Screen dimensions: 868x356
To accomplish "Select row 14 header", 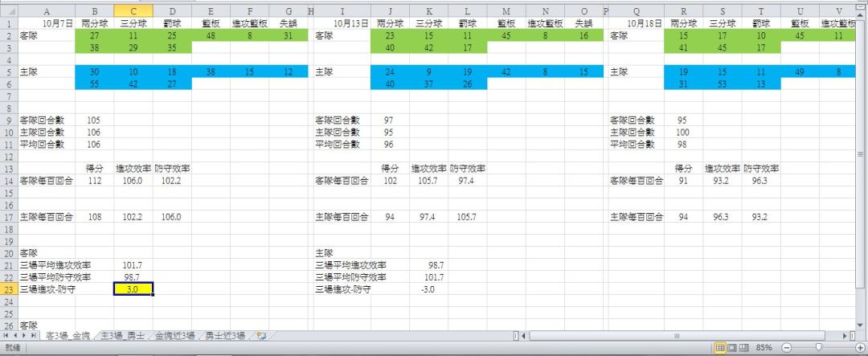I will [x=9, y=181].
